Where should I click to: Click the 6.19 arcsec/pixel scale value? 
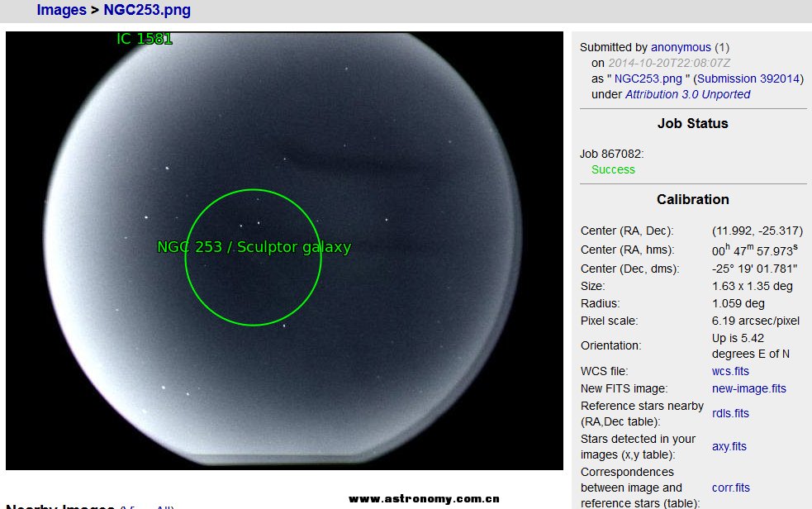pos(755,321)
